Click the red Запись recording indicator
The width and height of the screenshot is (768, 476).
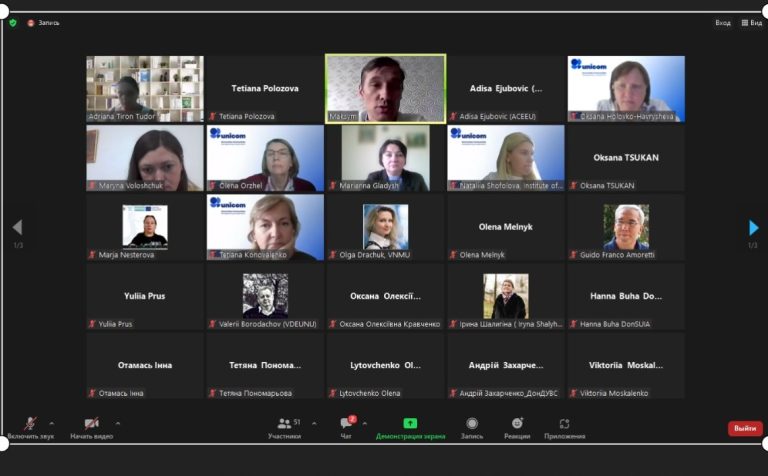tap(43, 23)
